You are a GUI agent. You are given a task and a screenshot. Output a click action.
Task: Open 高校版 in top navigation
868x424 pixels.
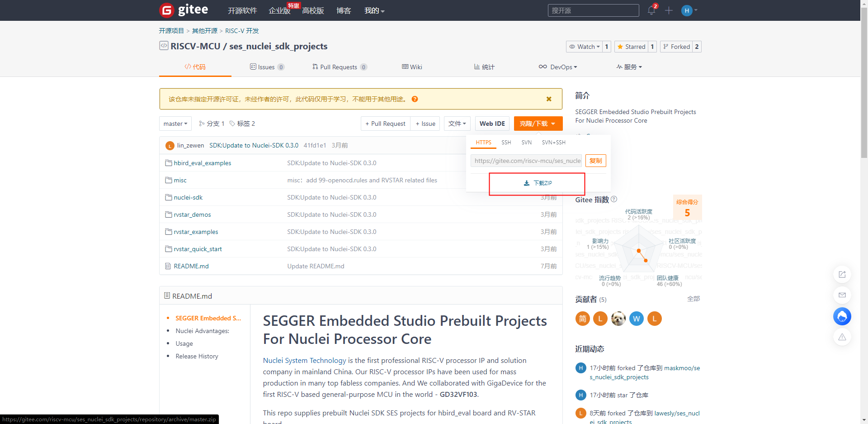point(313,10)
